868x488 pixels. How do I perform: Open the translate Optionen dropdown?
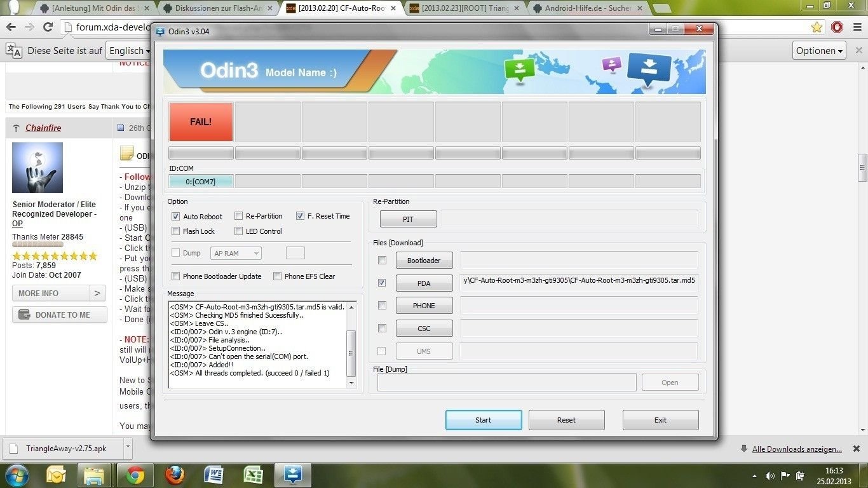coord(820,51)
